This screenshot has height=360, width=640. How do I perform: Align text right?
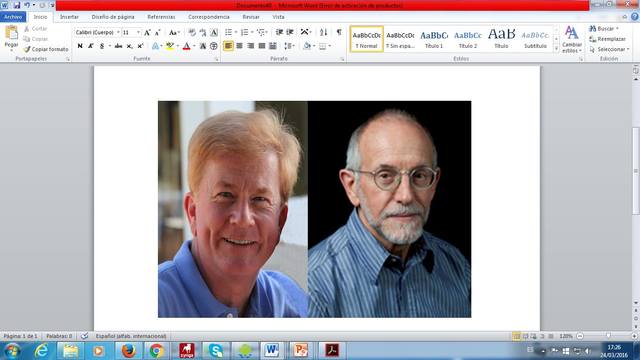coord(251,46)
